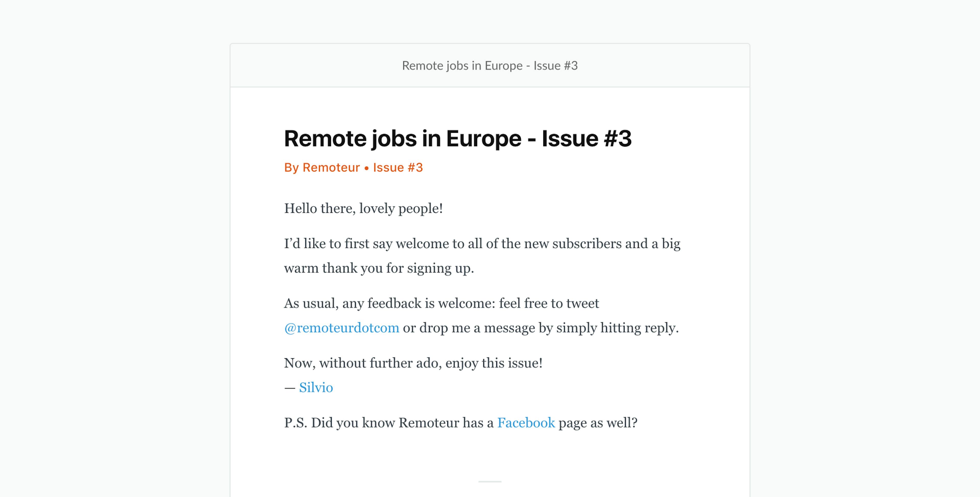Click 'As usual, any feedback is welcome' line
The height and width of the screenshot is (497, 980).
441,303
